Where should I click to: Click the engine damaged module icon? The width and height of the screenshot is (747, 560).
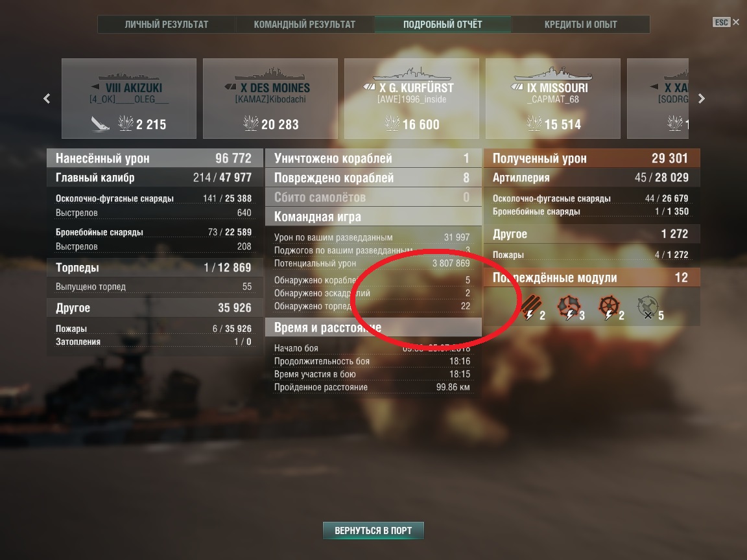click(x=569, y=307)
